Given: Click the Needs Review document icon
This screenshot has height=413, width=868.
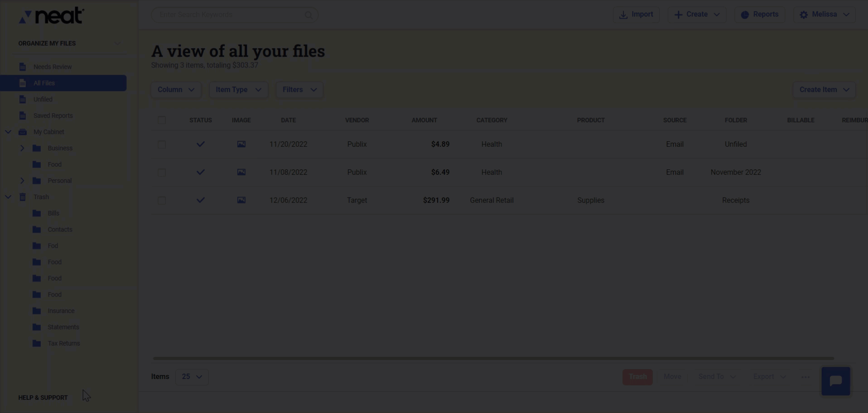Looking at the screenshot, I should click(x=23, y=67).
